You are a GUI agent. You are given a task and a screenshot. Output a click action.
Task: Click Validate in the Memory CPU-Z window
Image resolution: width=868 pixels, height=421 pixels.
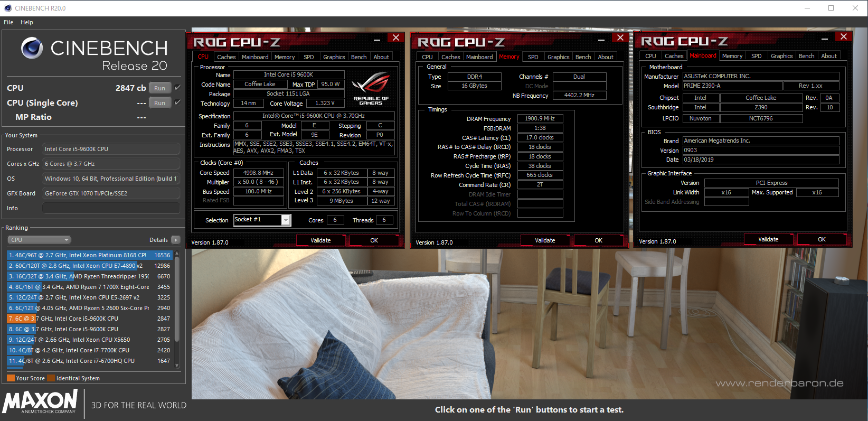pyautogui.click(x=545, y=240)
